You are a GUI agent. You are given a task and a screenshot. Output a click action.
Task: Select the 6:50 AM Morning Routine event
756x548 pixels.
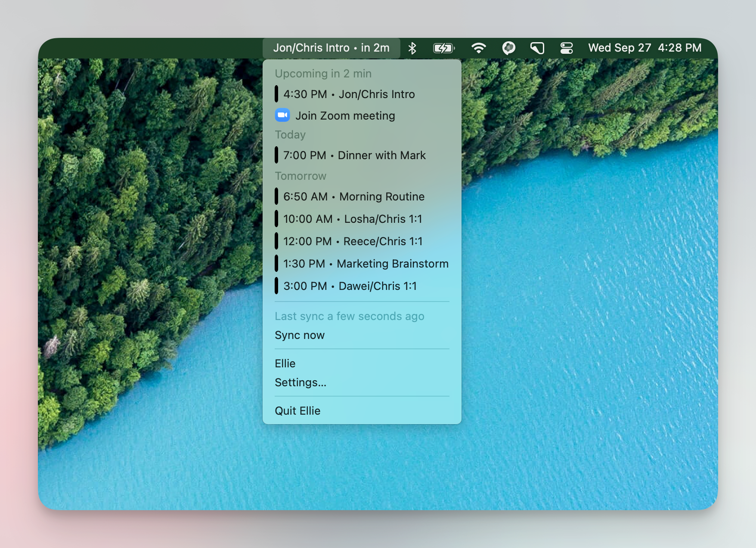(x=362, y=197)
